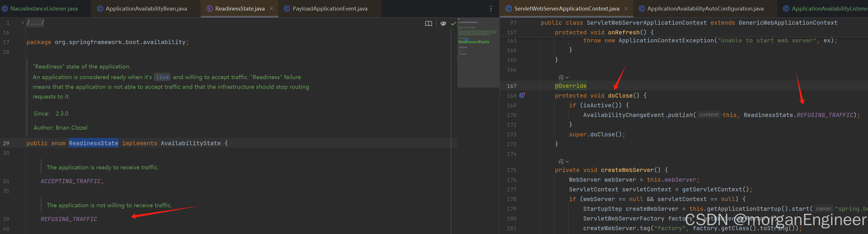This screenshot has width=868, height=234.
Task: Open the AI actions dropdown above @Override
Action: pyautogui.click(x=563, y=78)
